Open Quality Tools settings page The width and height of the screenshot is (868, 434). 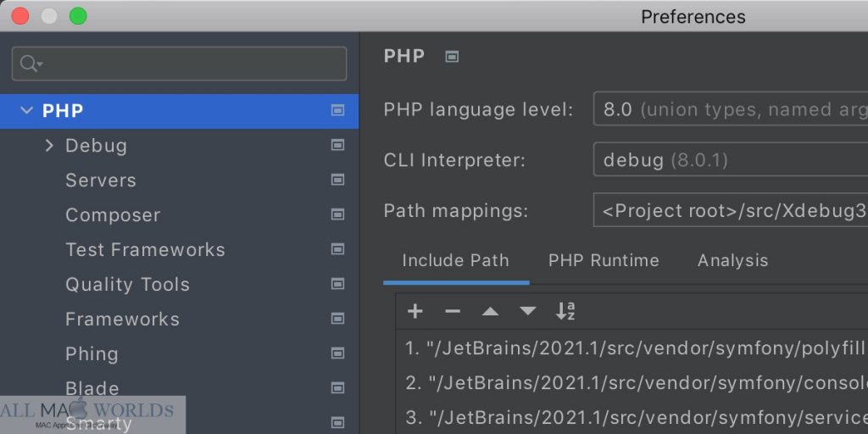click(180, 284)
